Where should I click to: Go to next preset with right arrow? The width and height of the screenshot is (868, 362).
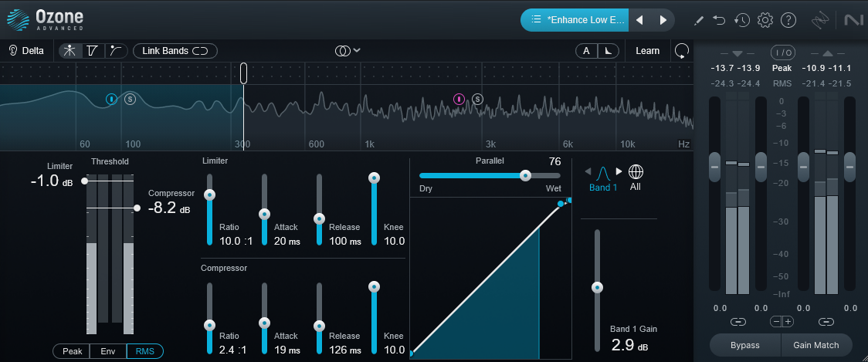tap(663, 20)
